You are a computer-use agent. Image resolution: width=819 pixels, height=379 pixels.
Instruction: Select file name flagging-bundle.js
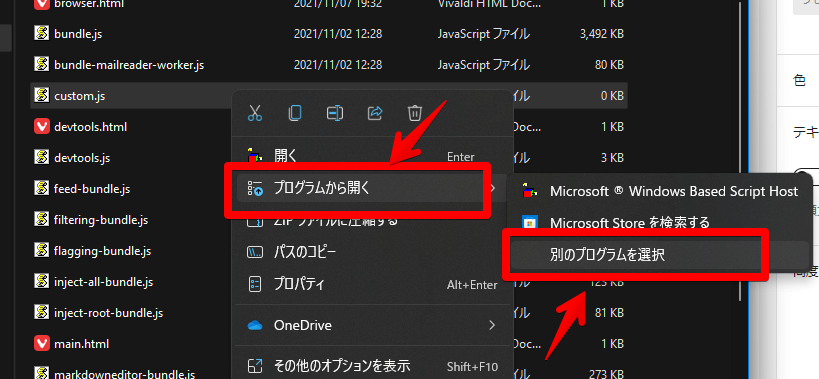pyautogui.click(x=102, y=251)
